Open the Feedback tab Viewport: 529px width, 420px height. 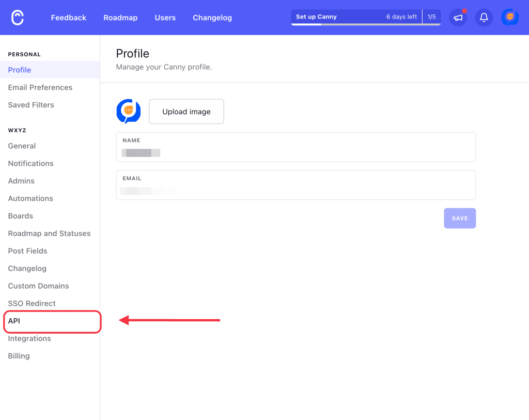tap(69, 18)
